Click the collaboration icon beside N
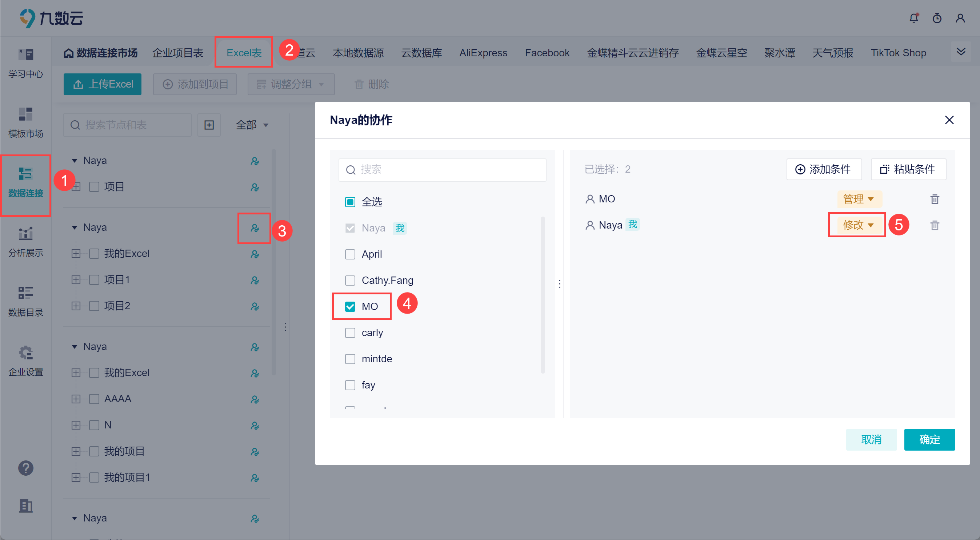 pos(255,426)
